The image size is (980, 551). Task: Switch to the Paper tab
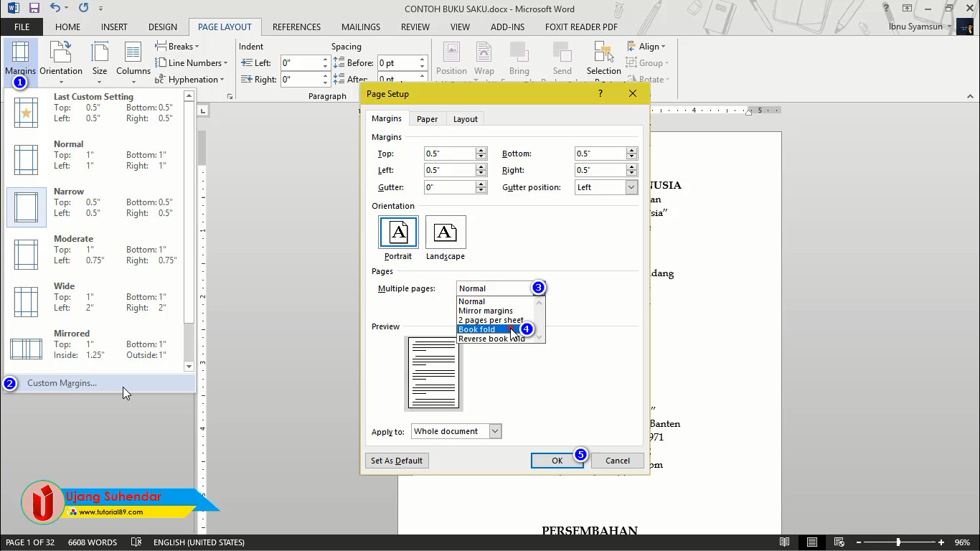point(427,119)
